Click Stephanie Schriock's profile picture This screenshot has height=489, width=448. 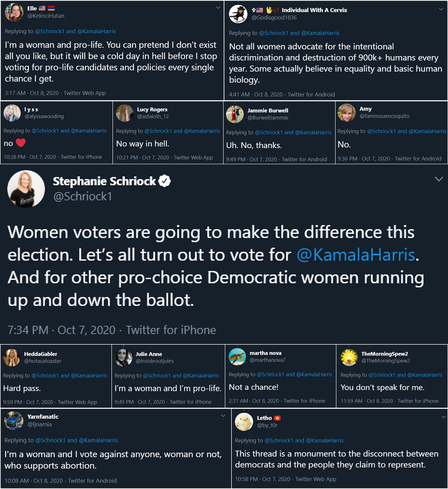click(x=26, y=189)
